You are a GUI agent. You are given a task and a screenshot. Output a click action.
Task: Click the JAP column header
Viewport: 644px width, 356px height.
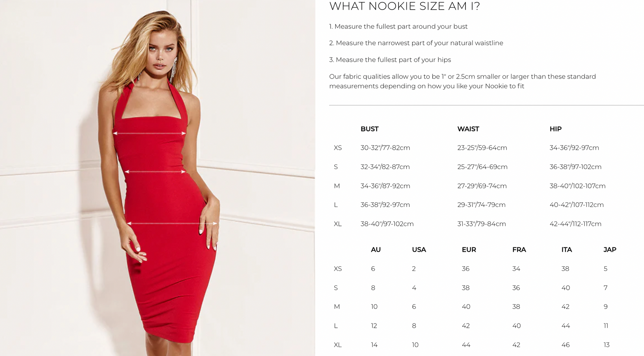[x=610, y=249]
